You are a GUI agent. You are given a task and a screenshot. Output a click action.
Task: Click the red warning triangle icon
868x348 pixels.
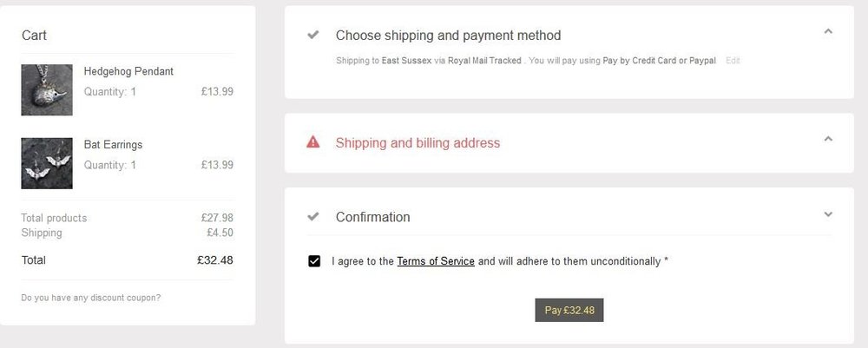tap(313, 142)
